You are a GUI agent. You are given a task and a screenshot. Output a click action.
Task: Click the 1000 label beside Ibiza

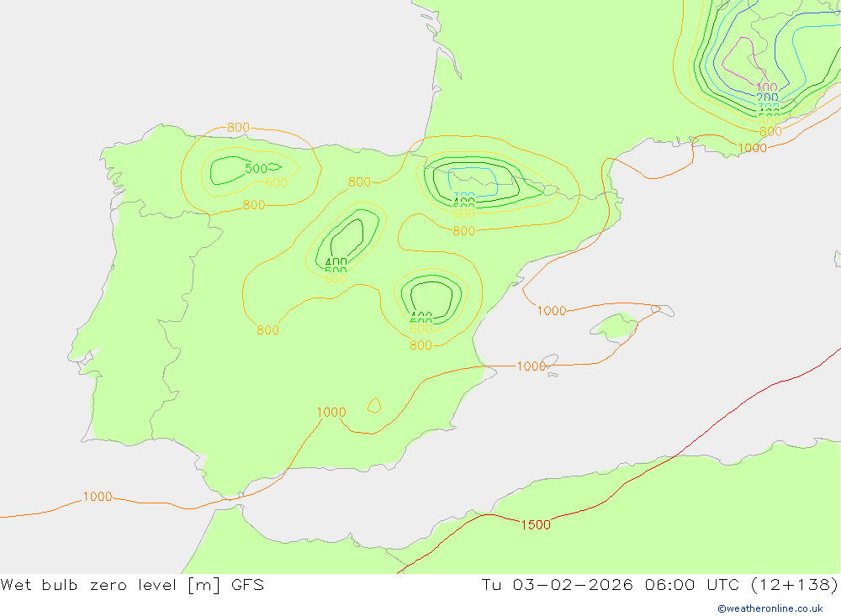(531, 366)
